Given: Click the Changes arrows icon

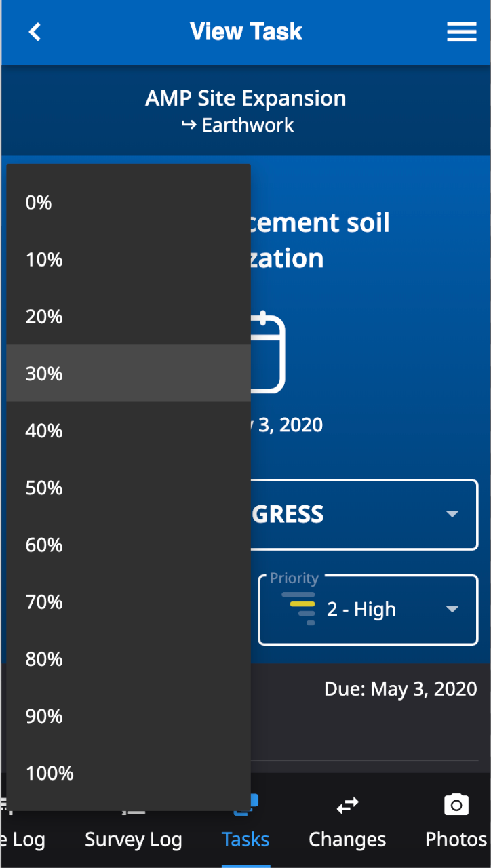Looking at the screenshot, I should coord(347,806).
